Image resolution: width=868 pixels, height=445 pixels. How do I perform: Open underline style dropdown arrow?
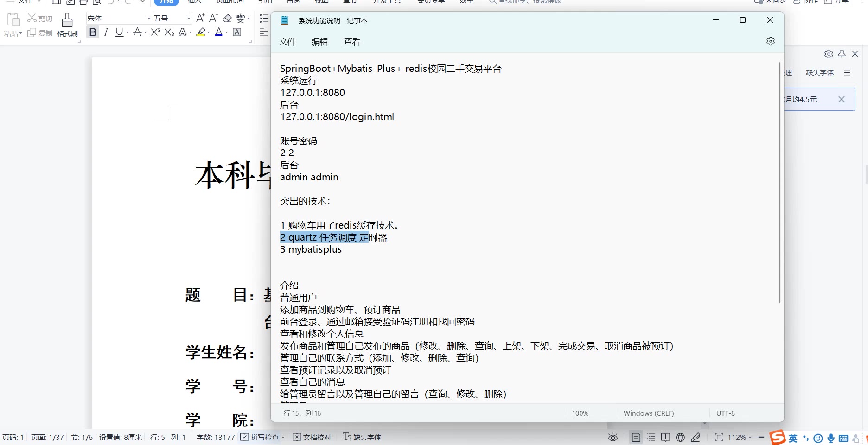coord(128,32)
